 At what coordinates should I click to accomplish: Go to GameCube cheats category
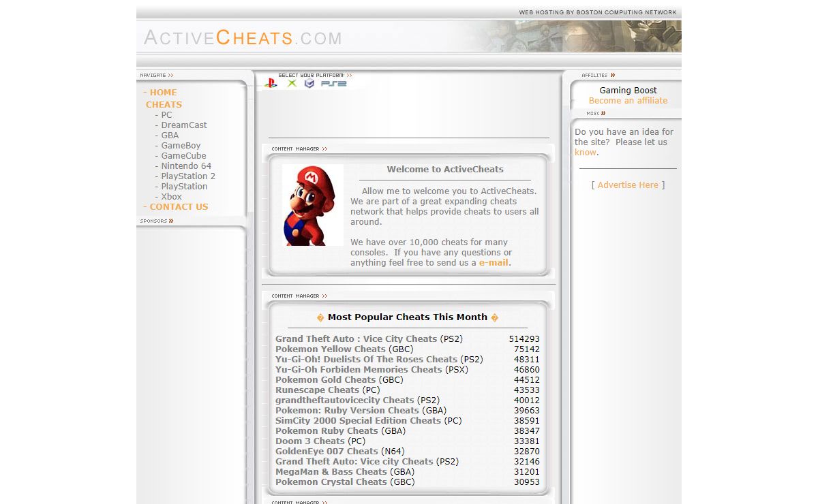tap(183, 155)
